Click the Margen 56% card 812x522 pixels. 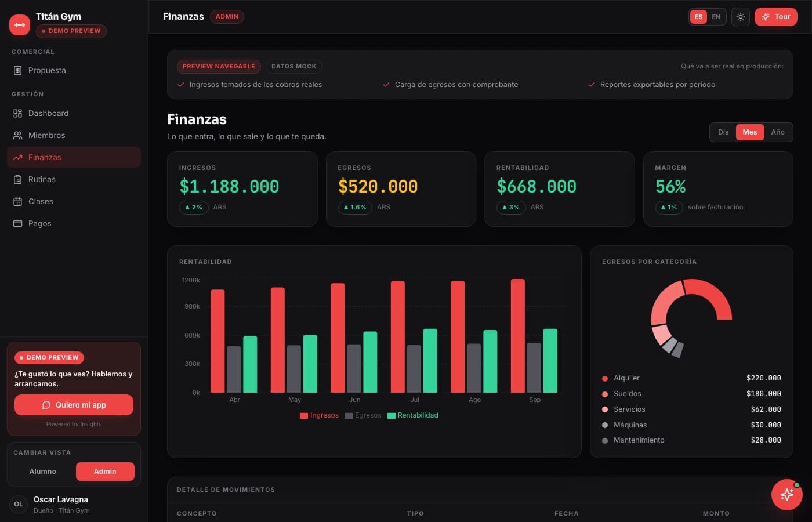pos(718,189)
